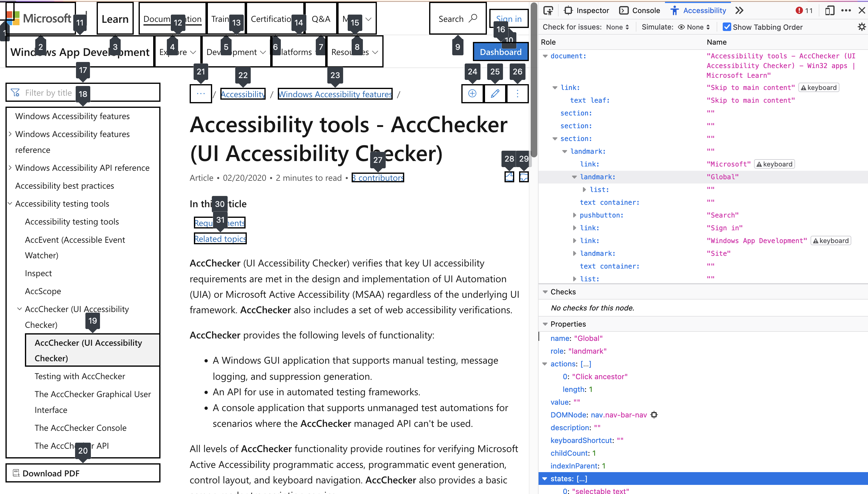Click keyboard badge on Windows App Development row

pos(831,241)
